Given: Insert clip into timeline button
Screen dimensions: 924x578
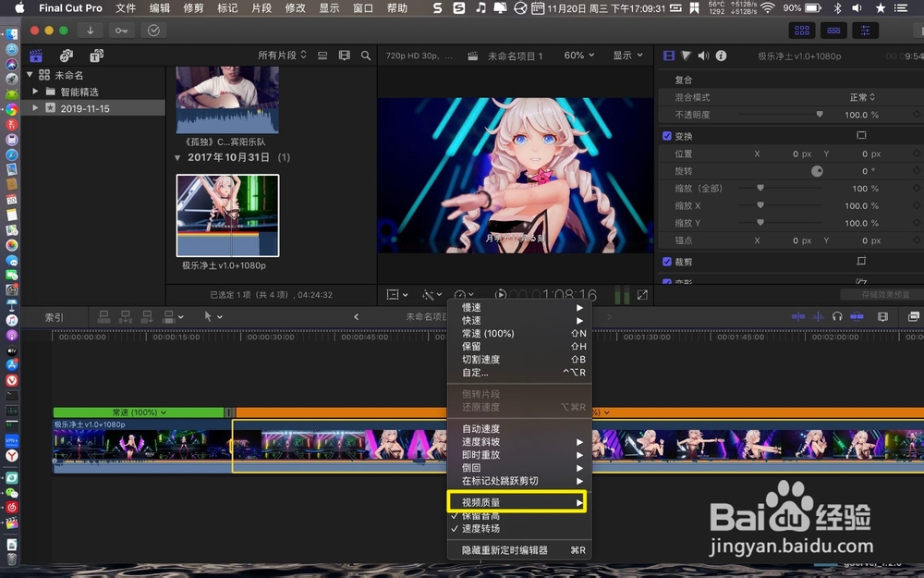Looking at the screenshot, I should pos(126,316).
